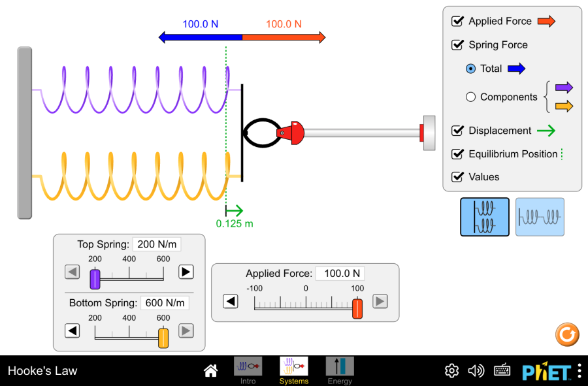Click the PhET logo
The width and height of the screenshot is (588, 386).
(546, 372)
